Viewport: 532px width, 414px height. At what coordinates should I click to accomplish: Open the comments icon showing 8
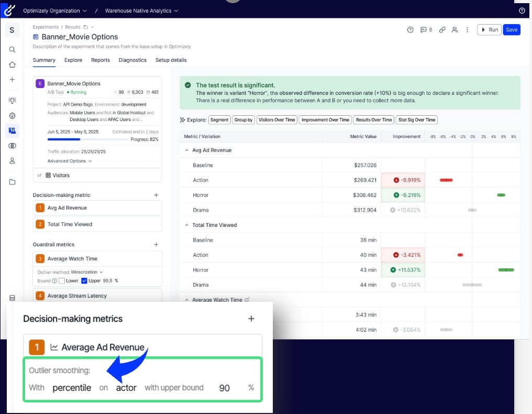(x=426, y=30)
